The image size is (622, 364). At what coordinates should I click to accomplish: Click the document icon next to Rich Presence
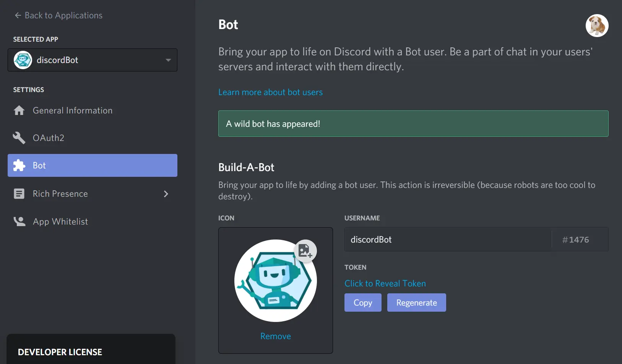19,194
